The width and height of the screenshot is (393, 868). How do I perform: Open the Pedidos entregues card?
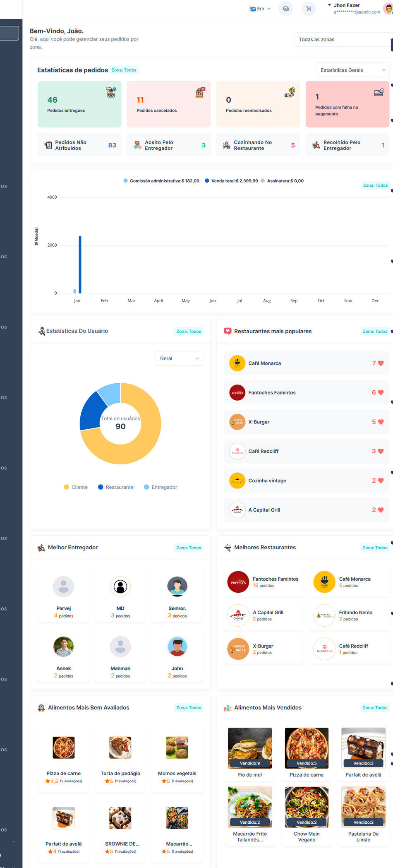[79, 104]
